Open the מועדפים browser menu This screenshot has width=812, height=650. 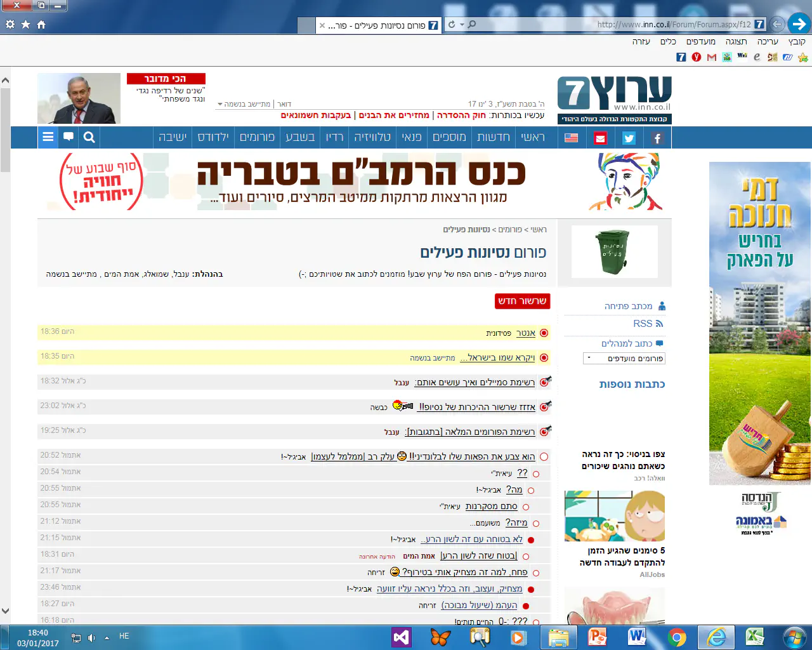click(700, 41)
